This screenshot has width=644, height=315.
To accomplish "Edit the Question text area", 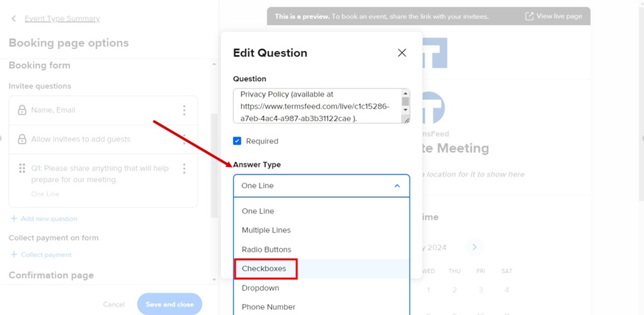I will pos(317,106).
